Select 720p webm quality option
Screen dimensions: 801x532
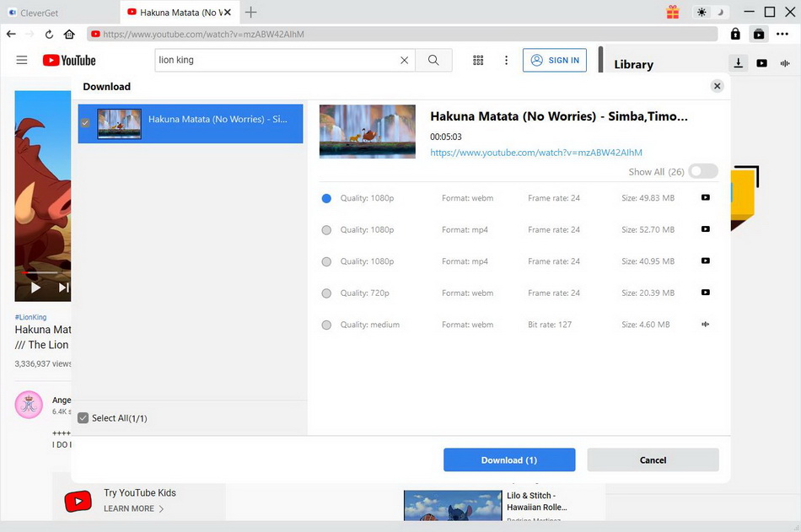[x=326, y=293]
